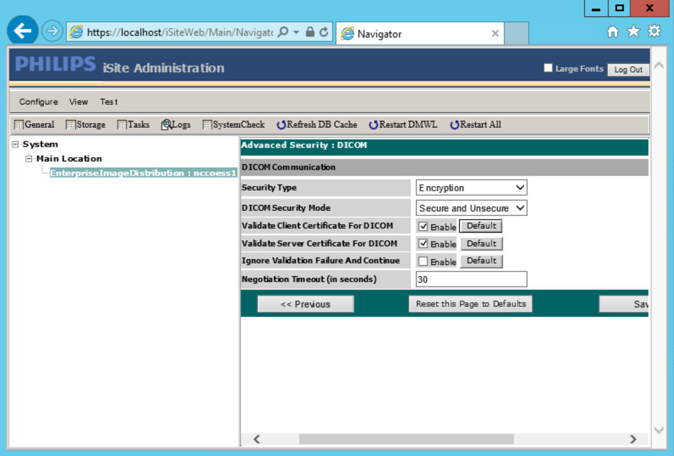This screenshot has width=674, height=456.
Task: Collapse the System tree node
Action: pos(15,144)
